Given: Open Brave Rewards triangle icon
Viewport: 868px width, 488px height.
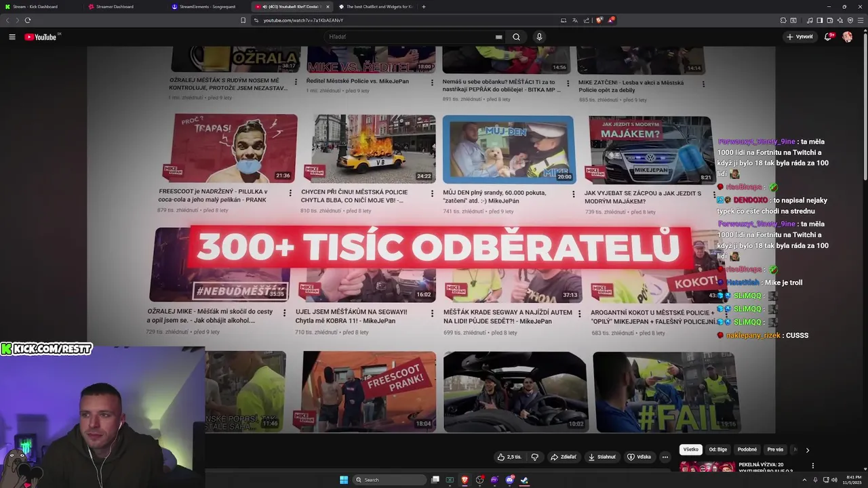Looking at the screenshot, I should (610, 20).
